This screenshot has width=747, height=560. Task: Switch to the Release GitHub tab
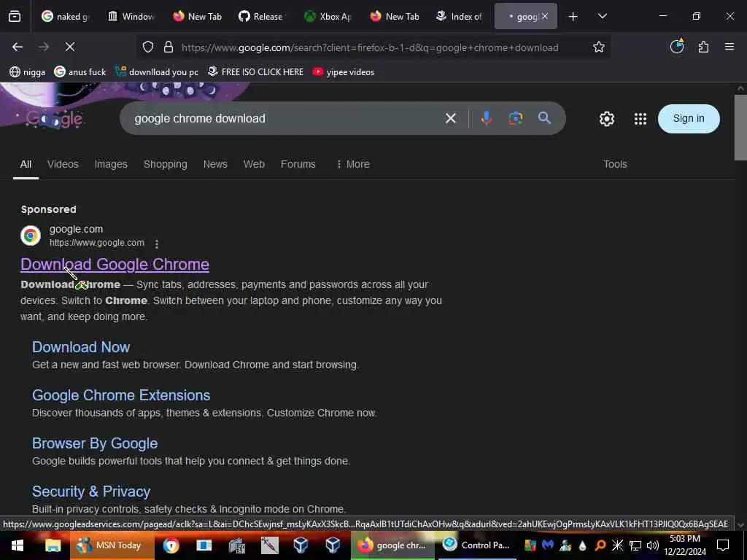pos(261,17)
